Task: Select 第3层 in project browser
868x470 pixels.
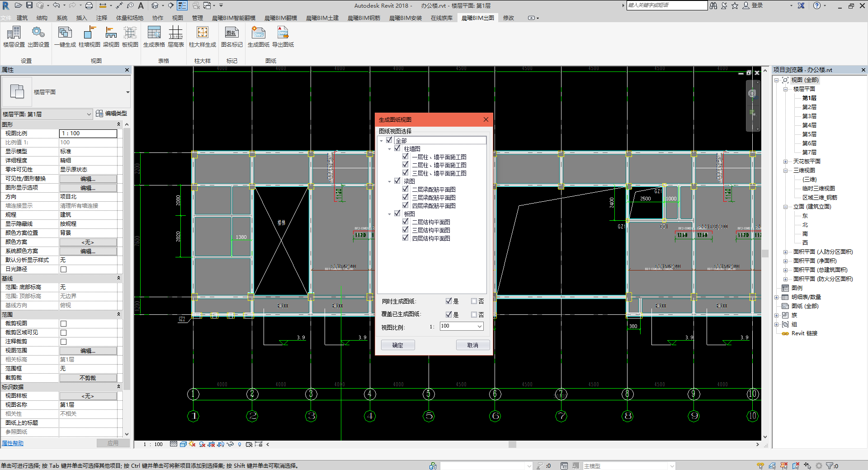Action: (x=809, y=116)
